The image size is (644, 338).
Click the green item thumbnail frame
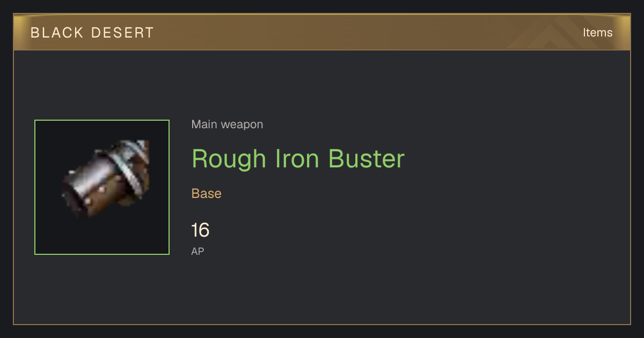102,187
